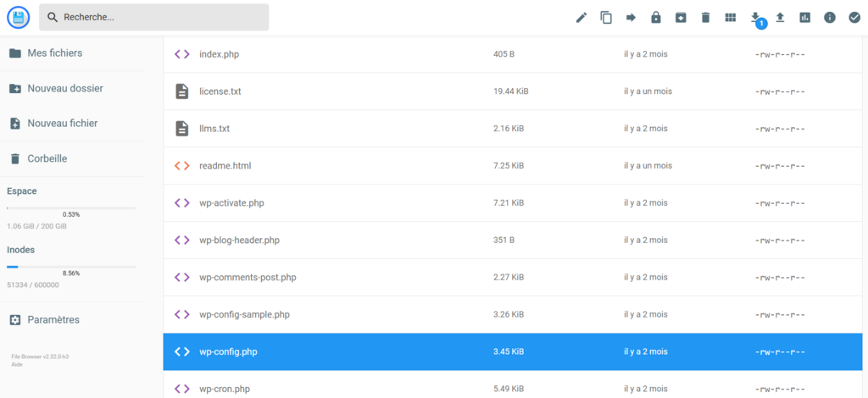The width and height of the screenshot is (868, 398).
Task: Click the Inodes usage progress bar
Action: click(71, 267)
